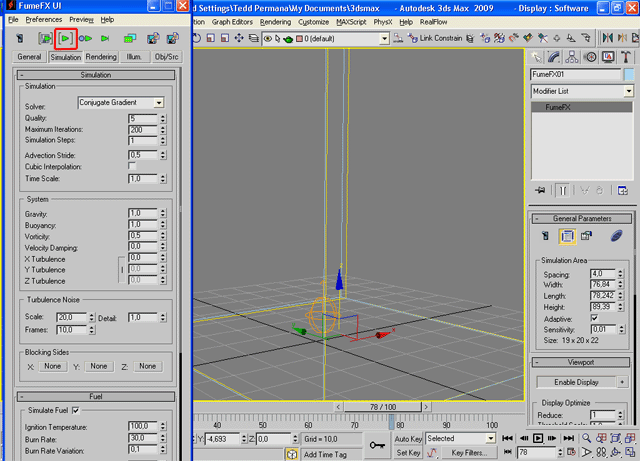This screenshot has width=640, height=461.
Task: Open the FumeFX preview window icon
Action: 130,38
